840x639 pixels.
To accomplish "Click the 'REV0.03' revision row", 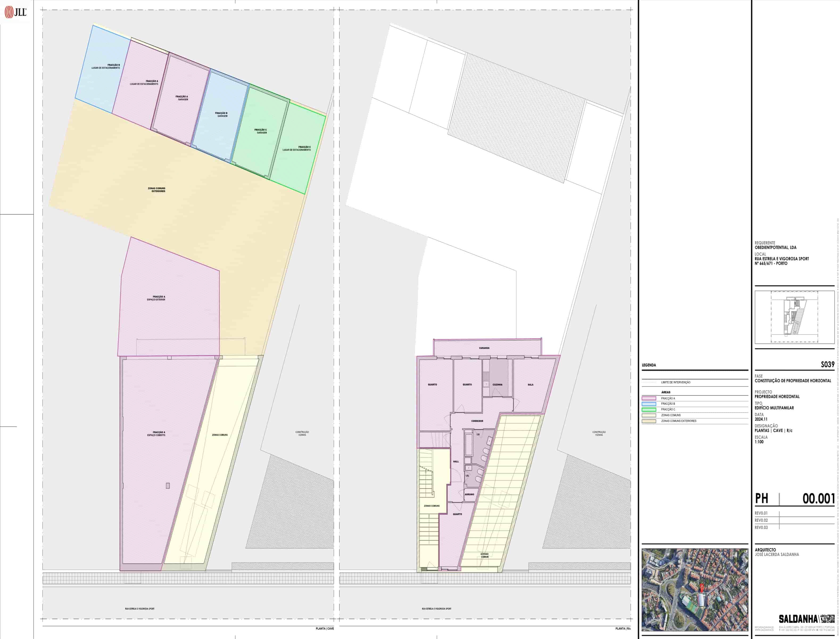I will (x=795, y=527).
